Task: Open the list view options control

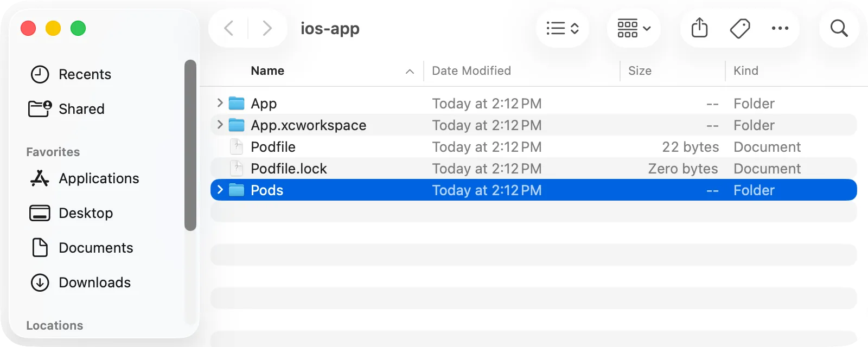Action: point(563,28)
